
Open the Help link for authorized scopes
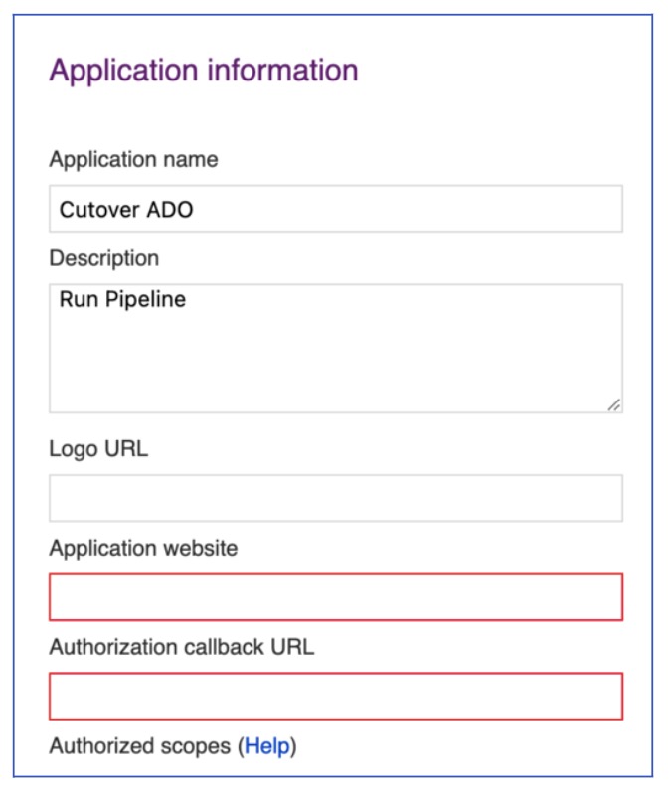coord(266,746)
